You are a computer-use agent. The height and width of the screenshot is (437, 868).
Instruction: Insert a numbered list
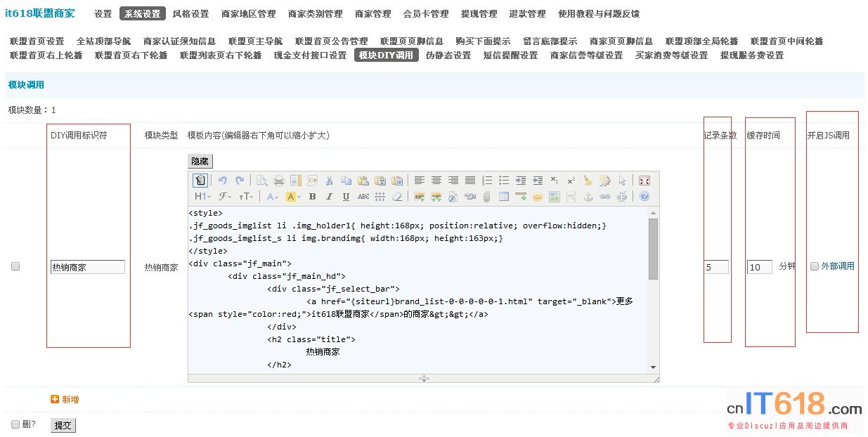(487, 180)
